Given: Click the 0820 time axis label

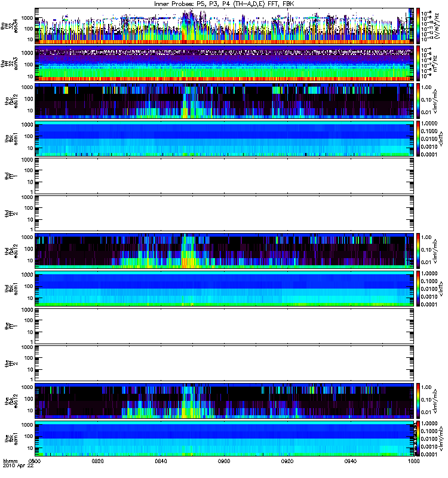Looking at the screenshot, I should pyautogui.click(x=98, y=461).
